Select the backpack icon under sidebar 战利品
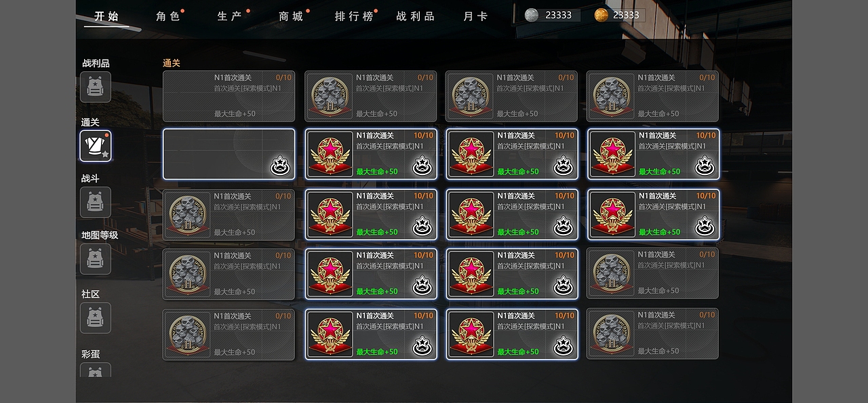This screenshot has height=403, width=868. point(96,87)
